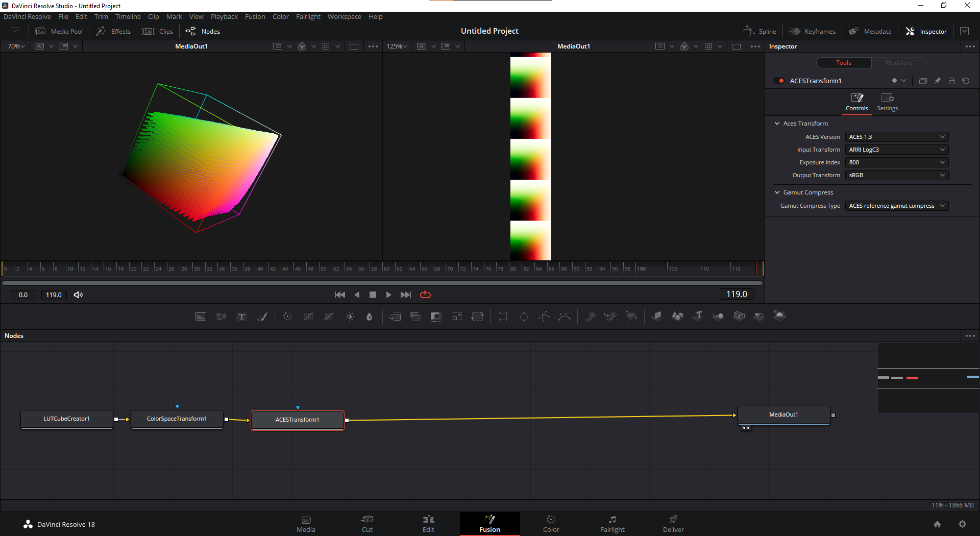Reset ACESTransform1 using the reset icon

966,81
